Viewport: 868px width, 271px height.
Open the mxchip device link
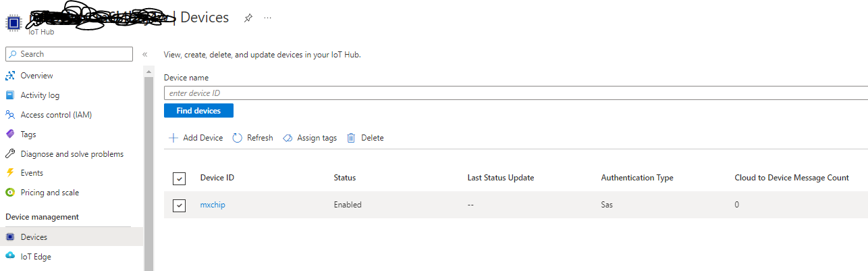pyautogui.click(x=213, y=205)
